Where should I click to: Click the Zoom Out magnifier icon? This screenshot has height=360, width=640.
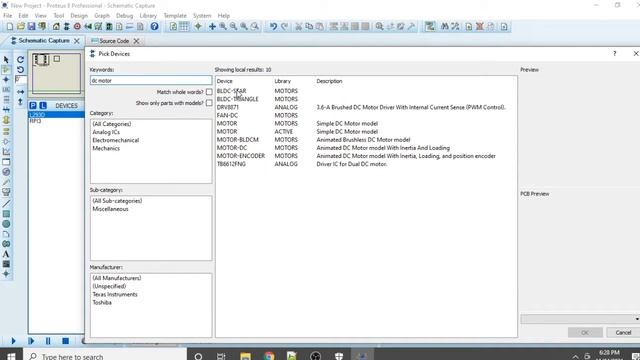(x=233, y=27)
